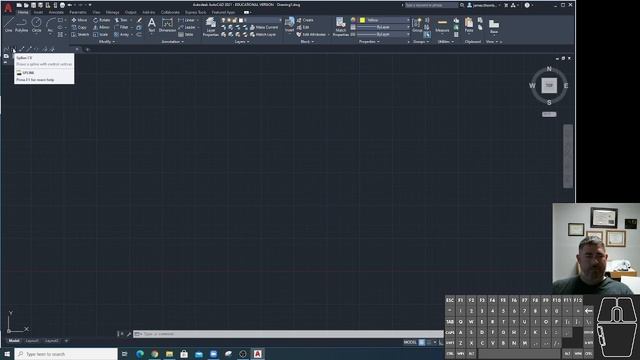This screenshot has width=640, height=360.
Task: Click the Group tool
Action: pos(417,24)
